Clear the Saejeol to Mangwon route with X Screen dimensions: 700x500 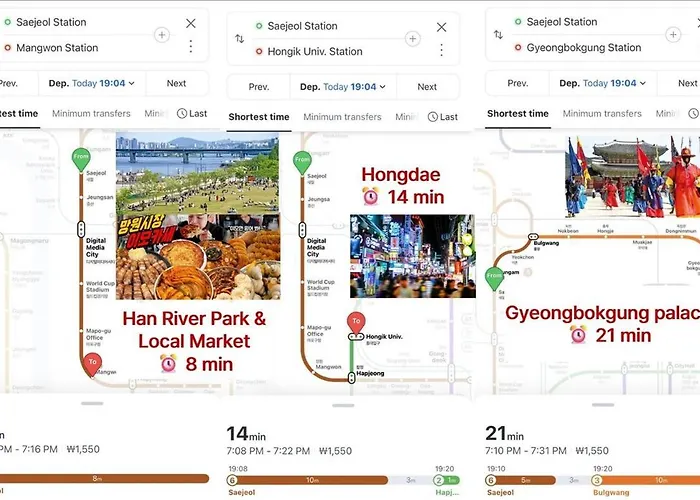(191, 23)
